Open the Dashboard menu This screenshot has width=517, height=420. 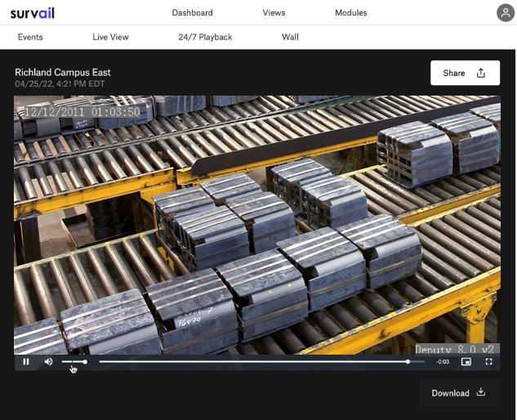tap(193, 12)
